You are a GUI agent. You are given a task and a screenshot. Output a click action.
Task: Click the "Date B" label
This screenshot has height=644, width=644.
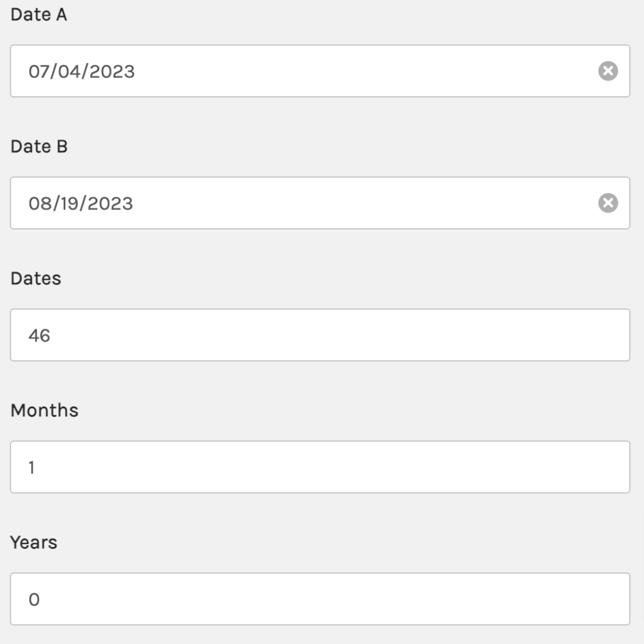39,147
